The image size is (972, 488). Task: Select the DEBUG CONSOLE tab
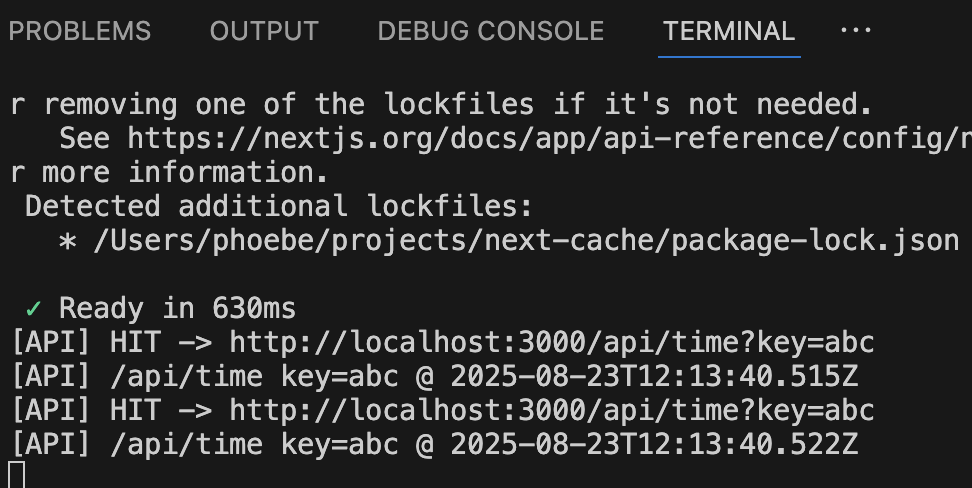490,31
